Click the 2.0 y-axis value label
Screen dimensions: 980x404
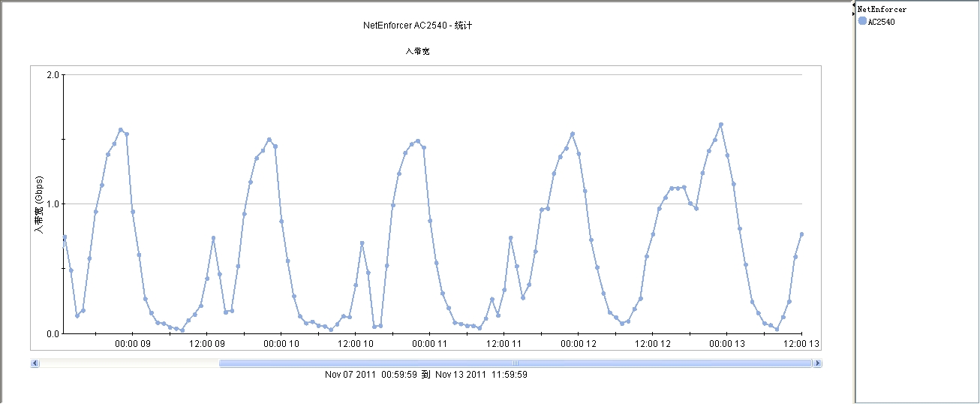pyautogui.click(x=53, y=75)
